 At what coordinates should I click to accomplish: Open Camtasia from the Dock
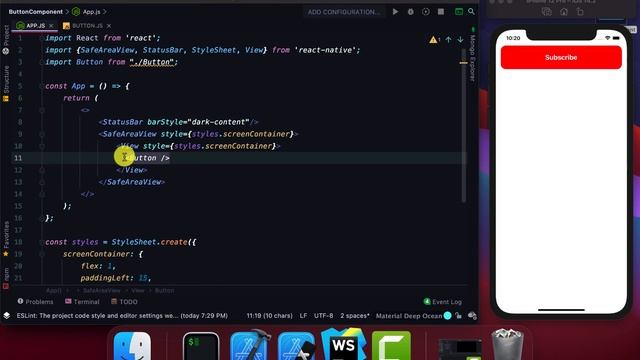tap(391, 346)
